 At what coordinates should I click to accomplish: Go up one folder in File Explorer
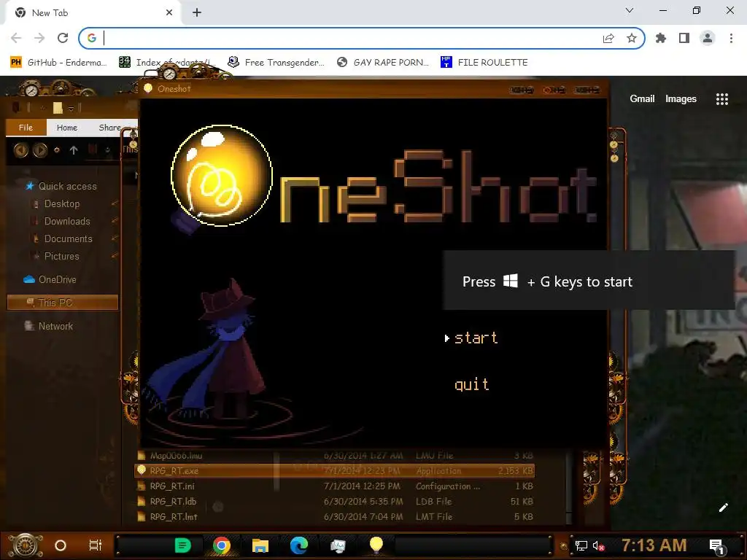tap(74, 150)
